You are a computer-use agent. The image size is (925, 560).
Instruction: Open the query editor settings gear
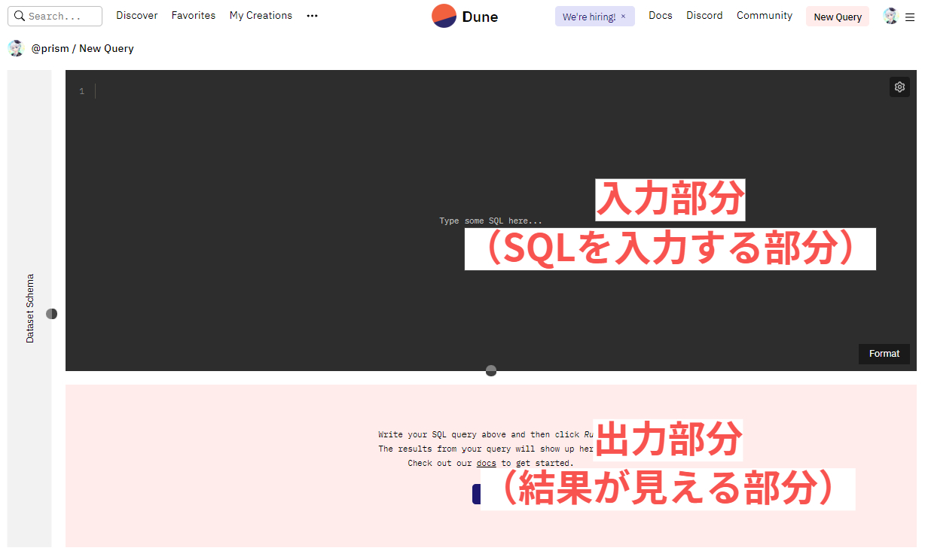click(899, 87)
